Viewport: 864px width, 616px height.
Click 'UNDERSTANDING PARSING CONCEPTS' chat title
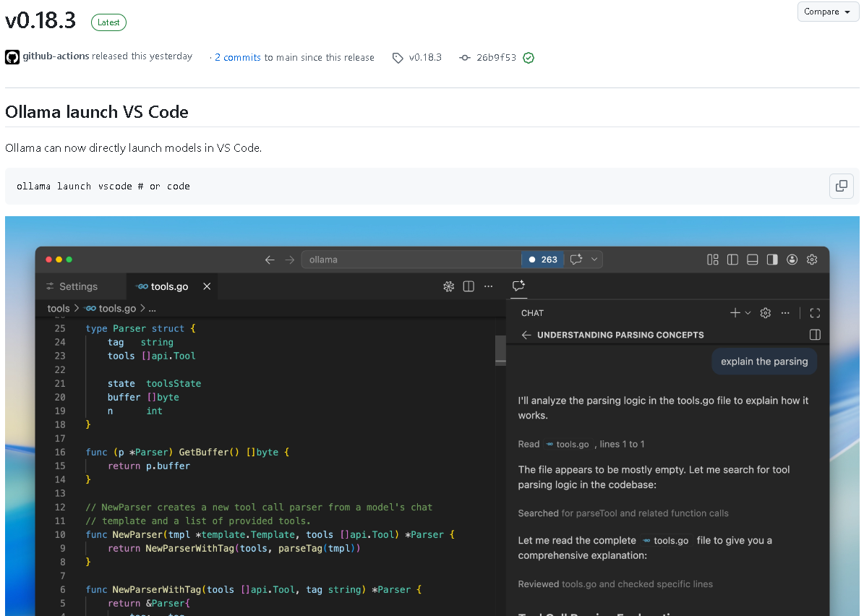click(x=620, y=335)
